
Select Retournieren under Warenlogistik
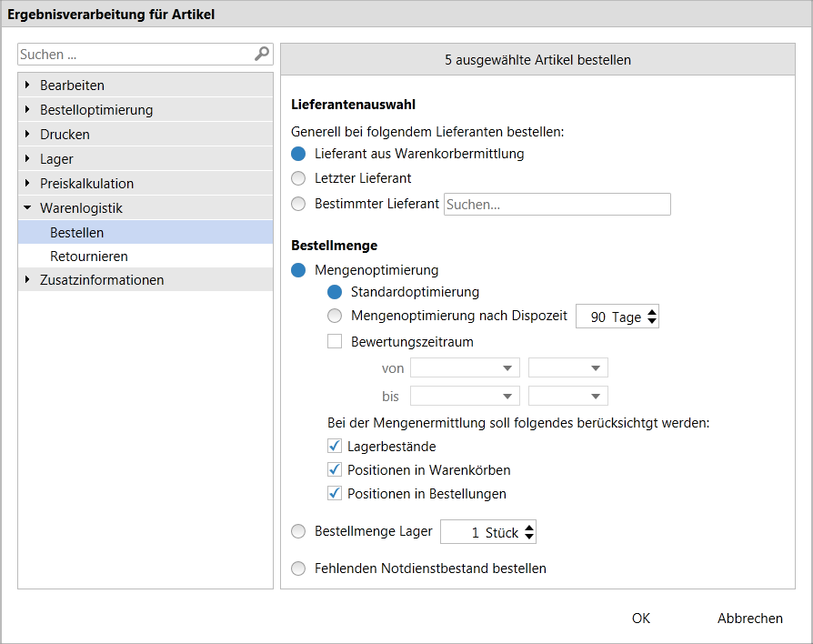pyautogui.click(x=88, y=257)
